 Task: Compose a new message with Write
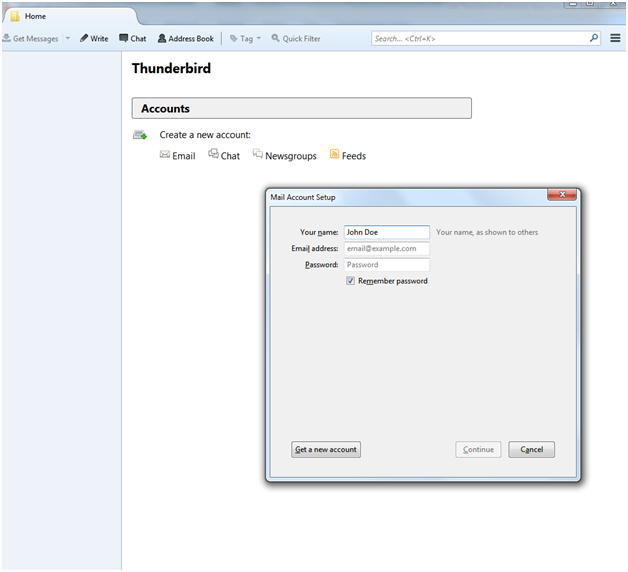click(94, 38)
